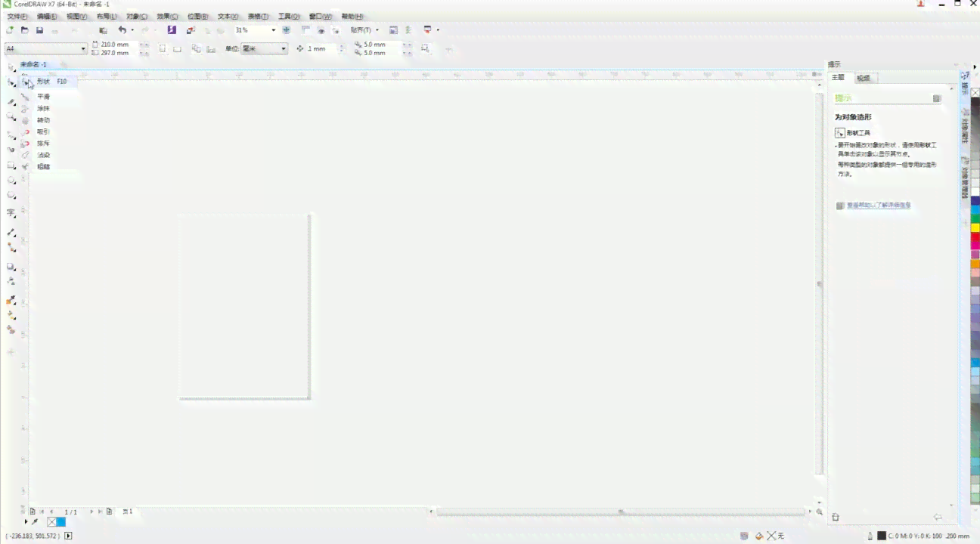Expand the Undo history dropdown arrow

pyautogui.click(x=132, y=30)
